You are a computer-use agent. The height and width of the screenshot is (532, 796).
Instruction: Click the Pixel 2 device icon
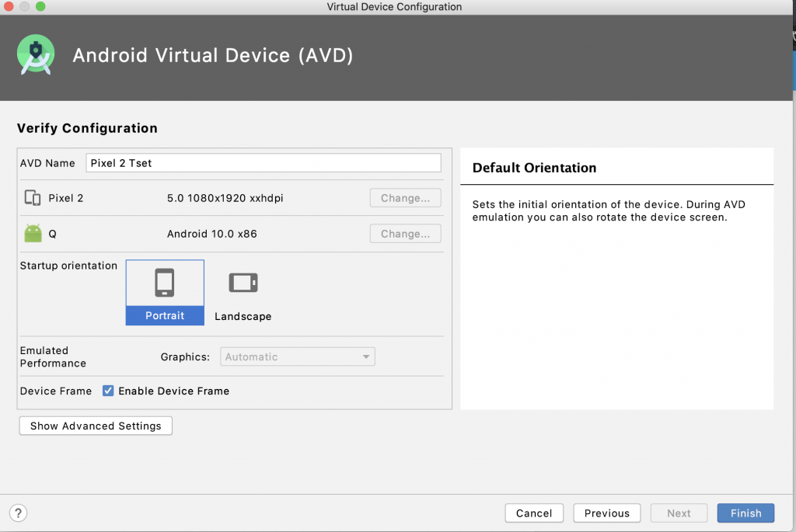33,198
